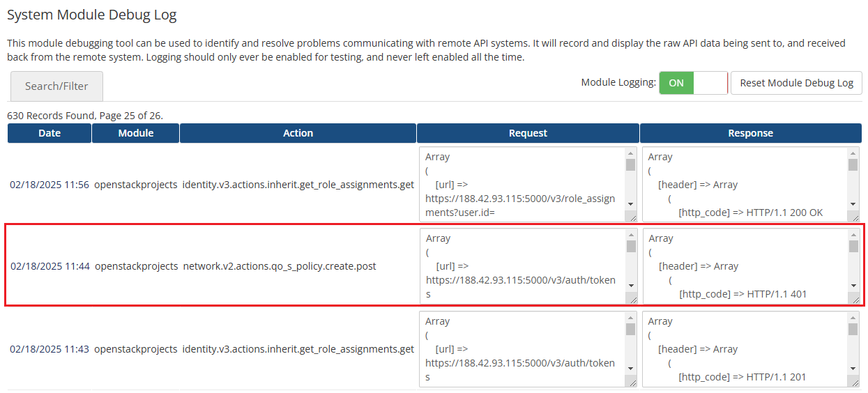Click the 630 Records Found page text

tap(85, 116)
